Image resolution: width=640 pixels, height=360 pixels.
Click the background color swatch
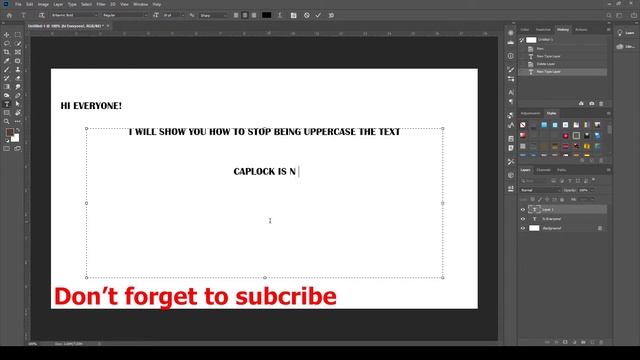[x=16, y=139]
